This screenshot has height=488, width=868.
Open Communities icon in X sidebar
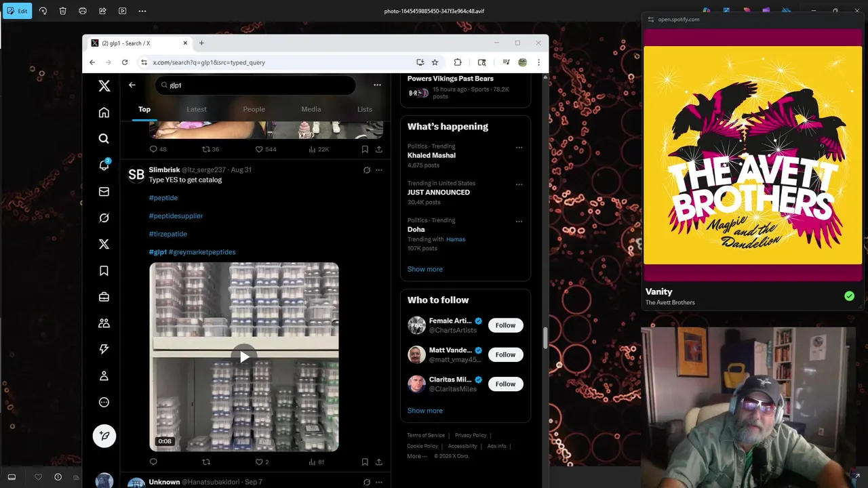104,323
